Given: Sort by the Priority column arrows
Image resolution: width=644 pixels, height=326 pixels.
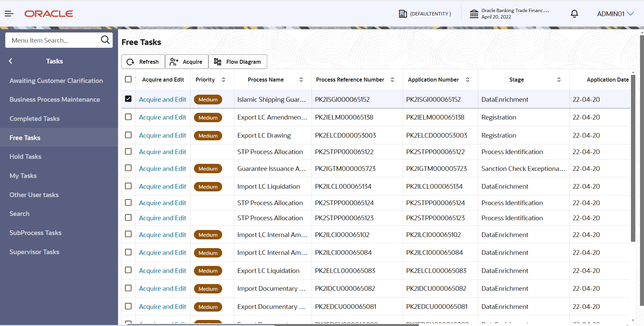Looking at the screenshot, I should click(x=224, y=80).
